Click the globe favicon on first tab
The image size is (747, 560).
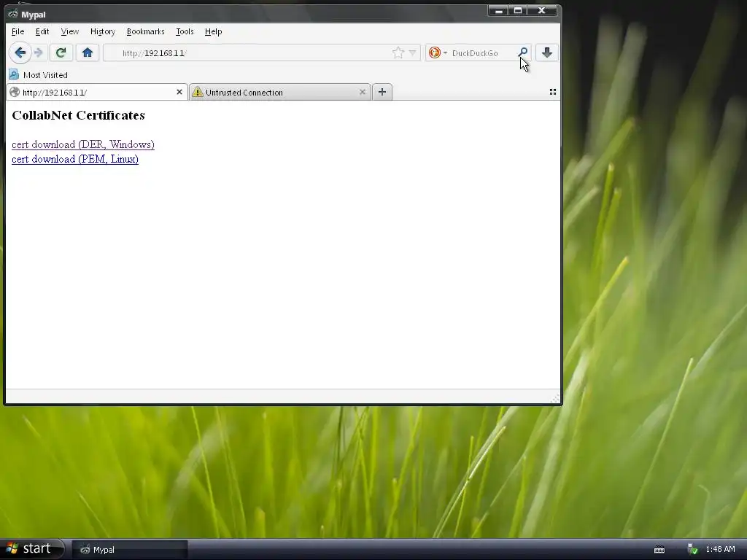pyautogui.click(x=15, y=93)
